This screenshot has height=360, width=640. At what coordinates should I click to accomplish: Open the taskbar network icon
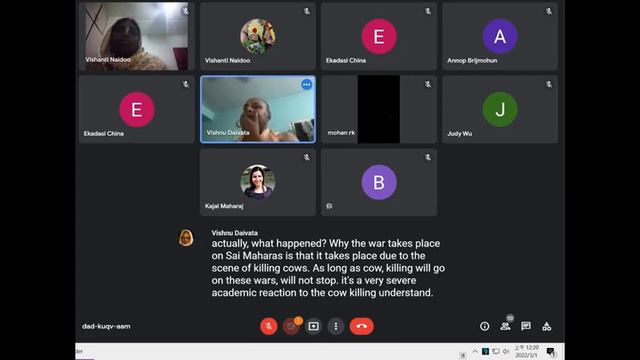coord(496,351)
